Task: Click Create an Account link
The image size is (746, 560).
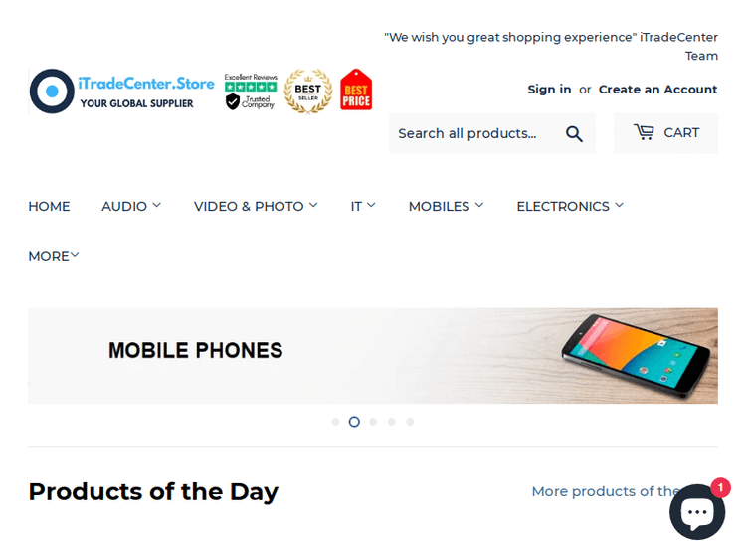Action: [x=657, y=90]
